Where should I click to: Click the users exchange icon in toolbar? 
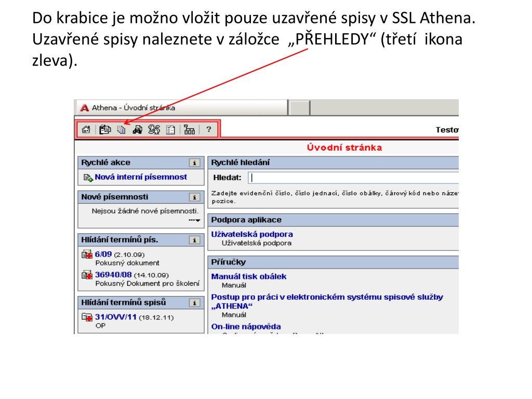pyautogui.click(x=154, y=129)
